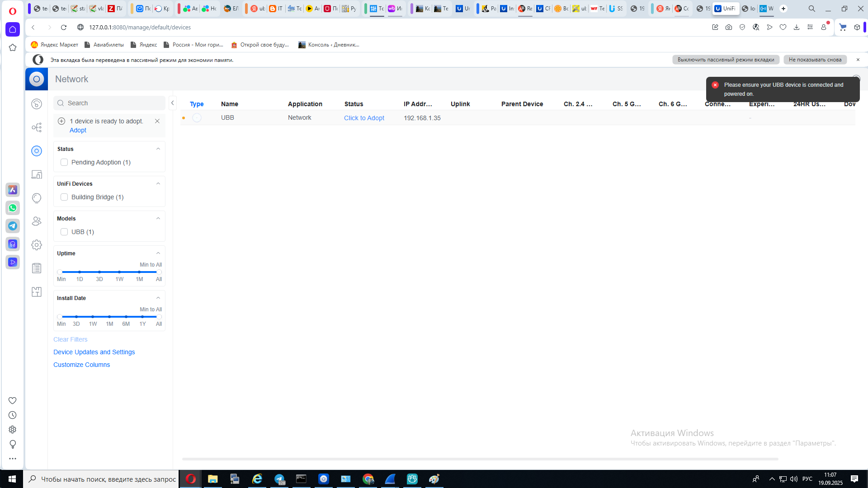The height and width of the screenshot is (488, 868).
Task: Collapse the Status filter section
Action: [158, 149]
